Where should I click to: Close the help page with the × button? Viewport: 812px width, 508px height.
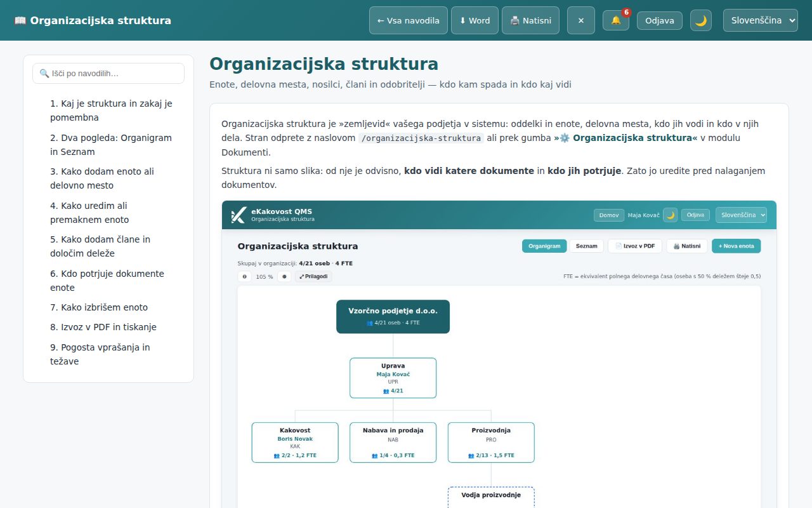coord(581,20)
